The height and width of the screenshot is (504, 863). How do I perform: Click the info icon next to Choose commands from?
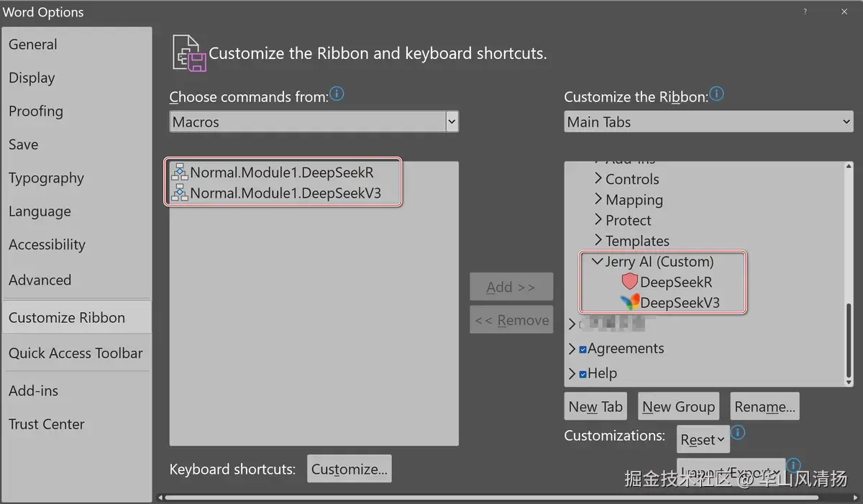(337, 94)
